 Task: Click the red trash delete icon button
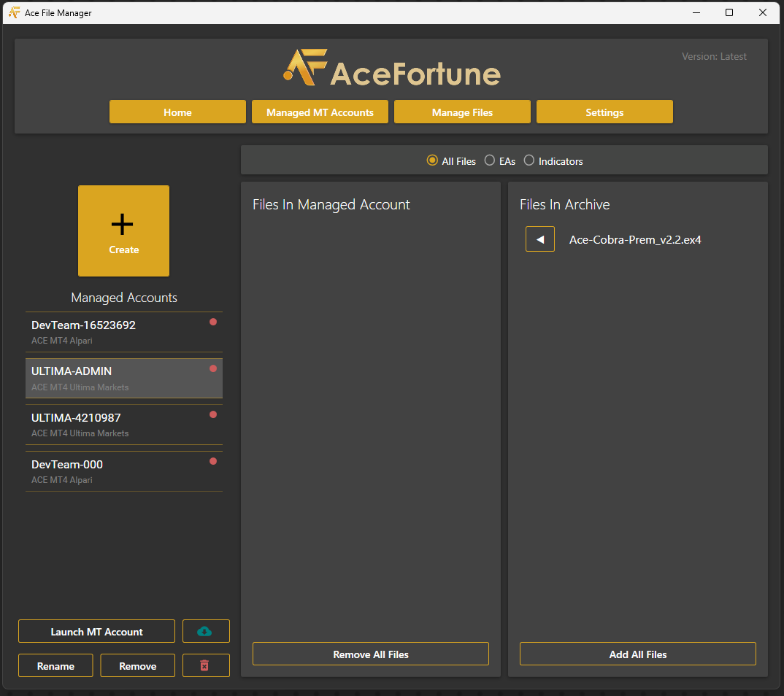point(206,665)
